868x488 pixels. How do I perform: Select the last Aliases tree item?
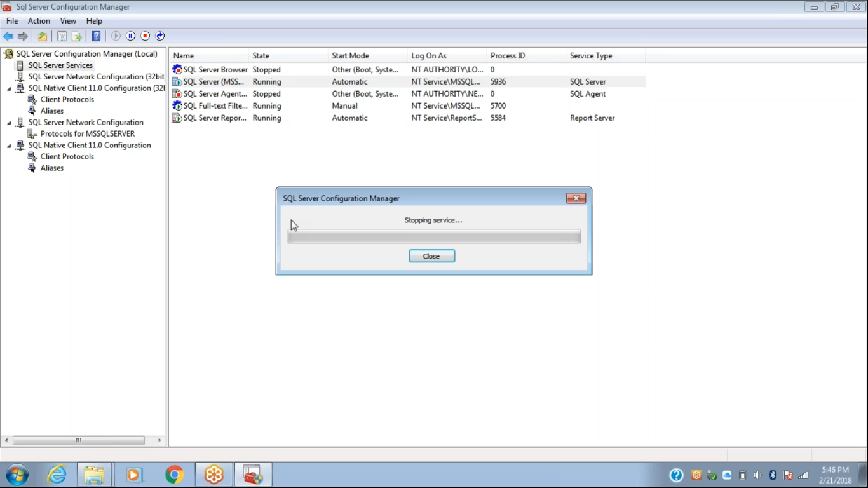(51, 168)
